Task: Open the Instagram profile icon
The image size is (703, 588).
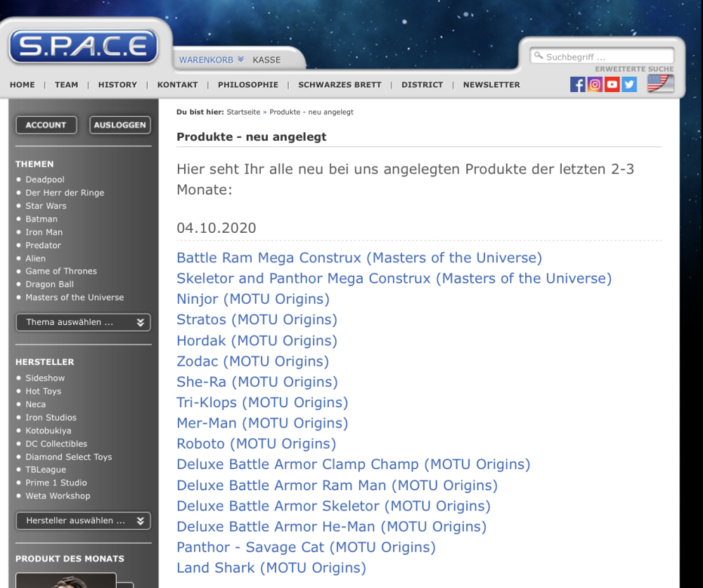Action: click(x=595, y=84)
